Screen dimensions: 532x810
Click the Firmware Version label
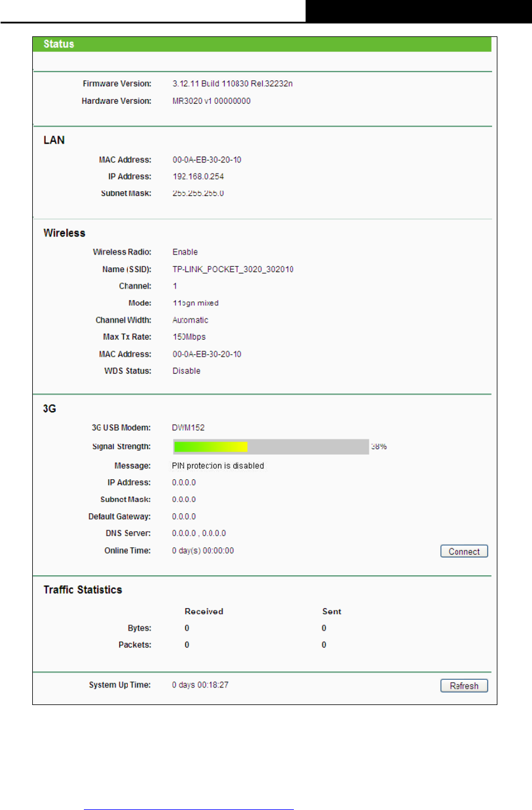point(117,84)
